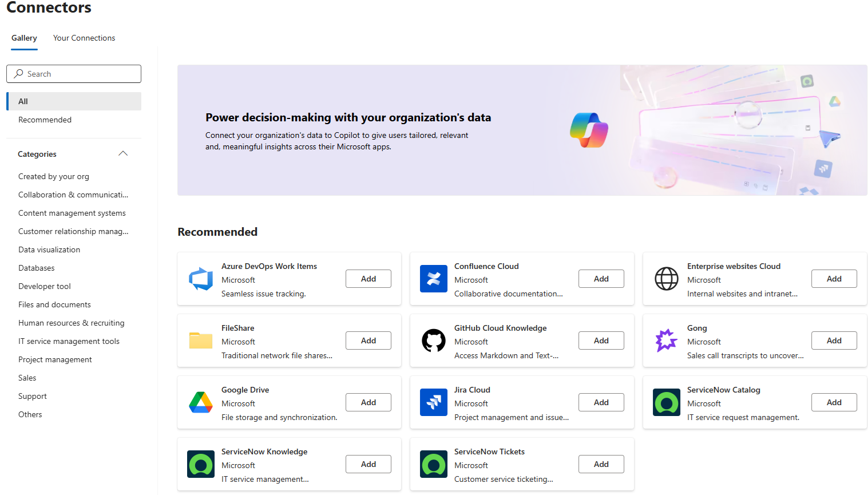The height and width of the screenshot is (495, 868).
Task: Click the Azure DevOps Work Items icon
Action: (201, 279)
